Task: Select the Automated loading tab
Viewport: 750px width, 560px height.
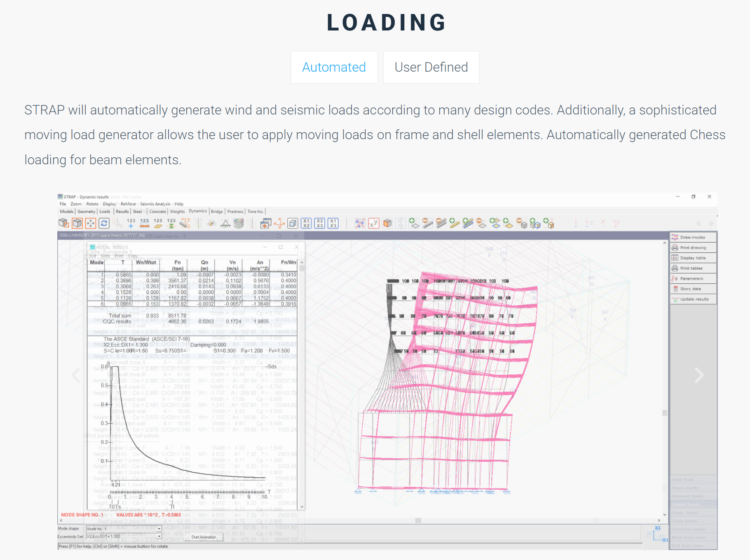Action: (334, 67)
